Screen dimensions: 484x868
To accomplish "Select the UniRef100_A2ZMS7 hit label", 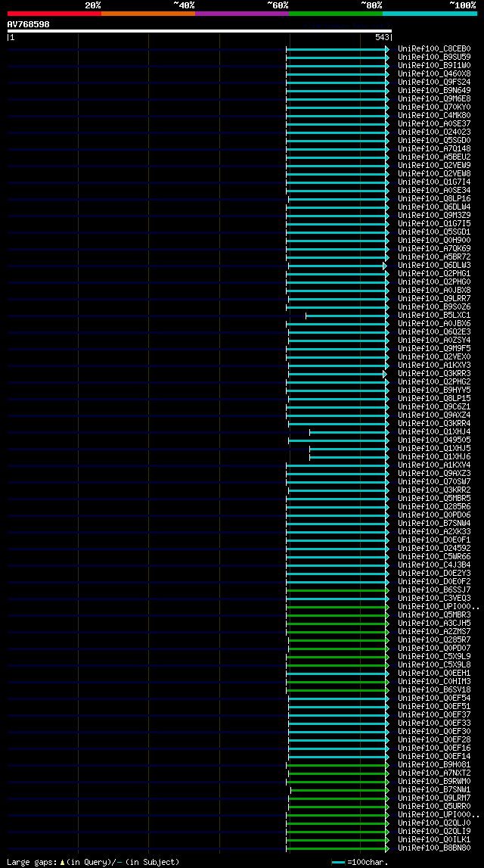I will coord(434,631).
